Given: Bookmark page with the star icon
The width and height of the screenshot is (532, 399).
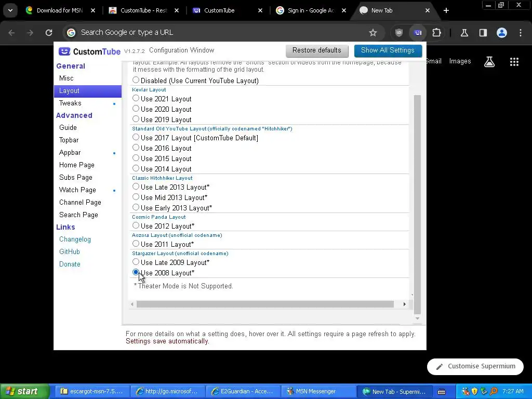Looking at the screenshot, I should tap(373, 33).
